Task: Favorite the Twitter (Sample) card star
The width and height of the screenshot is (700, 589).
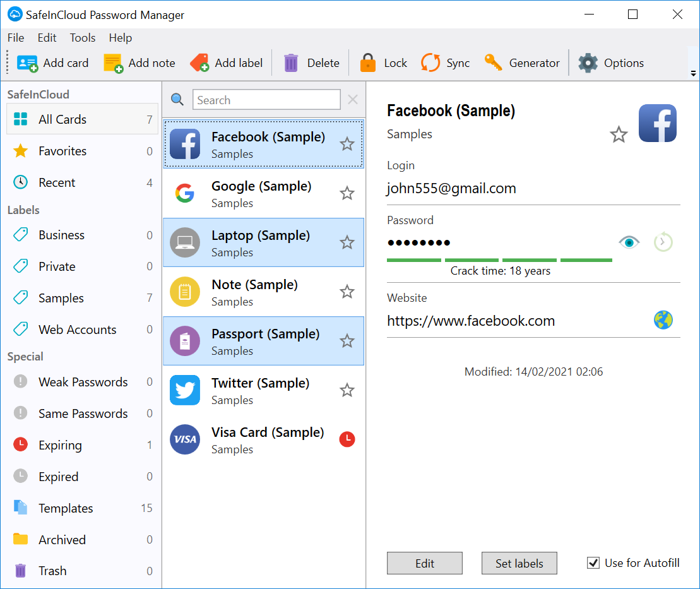Action: pyautogui.click(x=347, y=390)
